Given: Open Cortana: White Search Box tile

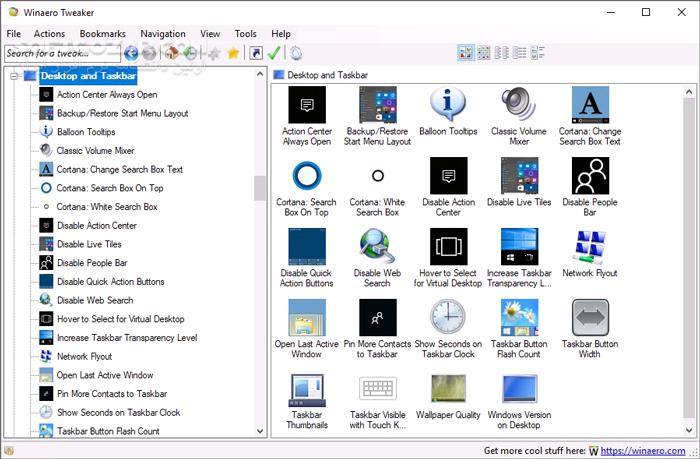Looking at the screenshot, I should point(377,187).
